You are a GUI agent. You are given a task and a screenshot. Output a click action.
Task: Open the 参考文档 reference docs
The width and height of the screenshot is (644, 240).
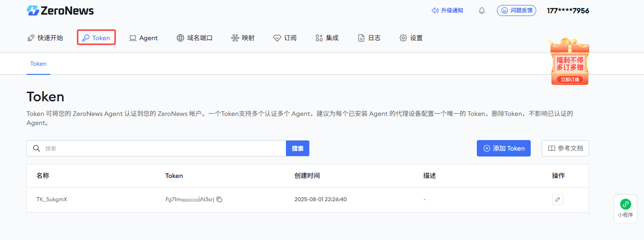[565, 148]
